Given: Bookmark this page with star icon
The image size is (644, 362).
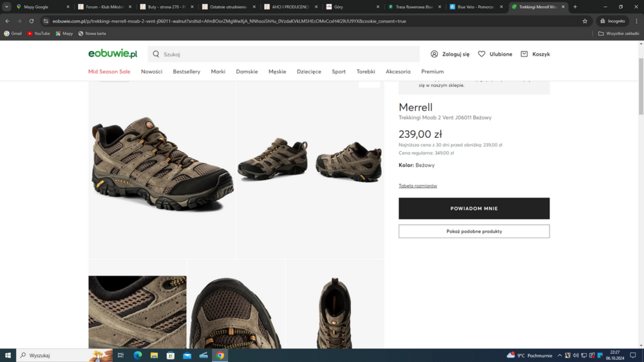Looking at the screenshot, I should coord(585,21).
